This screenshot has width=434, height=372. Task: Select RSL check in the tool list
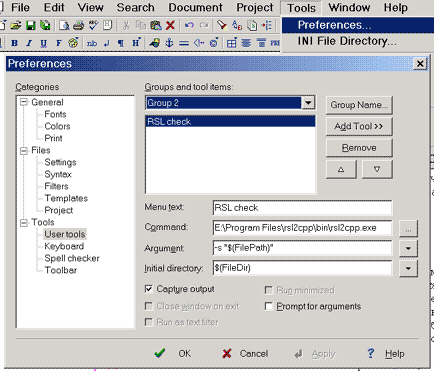tap(230, 121)
